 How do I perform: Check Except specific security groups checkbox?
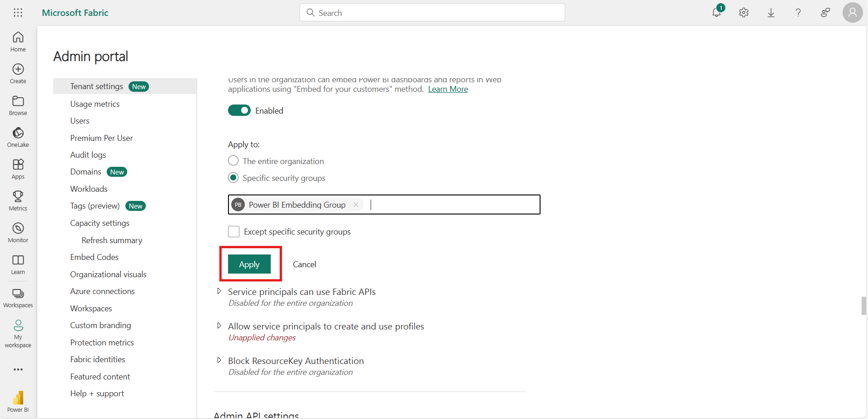coord(233,232)
